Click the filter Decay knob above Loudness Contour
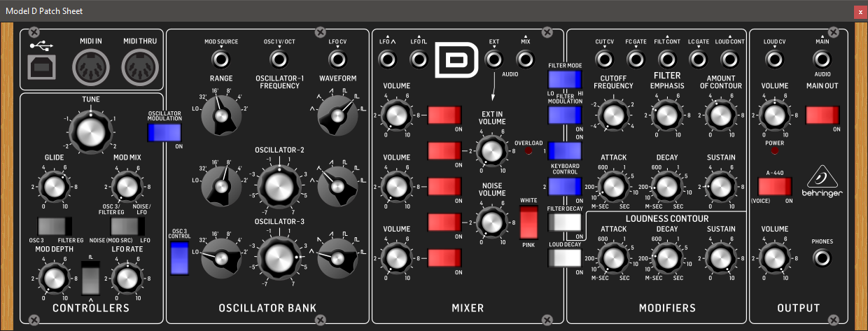This screenshot has height=331, width=868. 667,186
